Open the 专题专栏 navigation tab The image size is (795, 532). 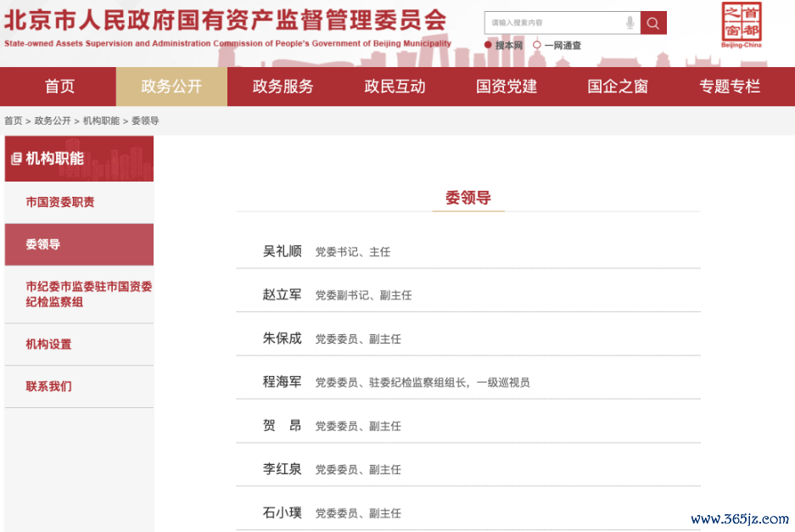click(x=730, y=87)
